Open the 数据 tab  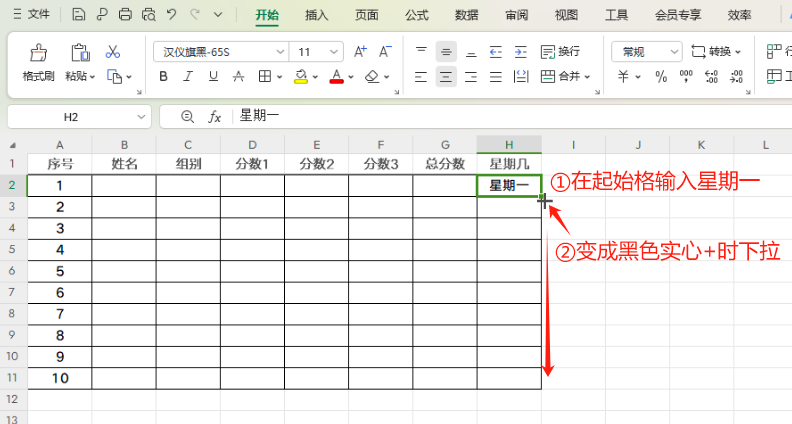466,15
